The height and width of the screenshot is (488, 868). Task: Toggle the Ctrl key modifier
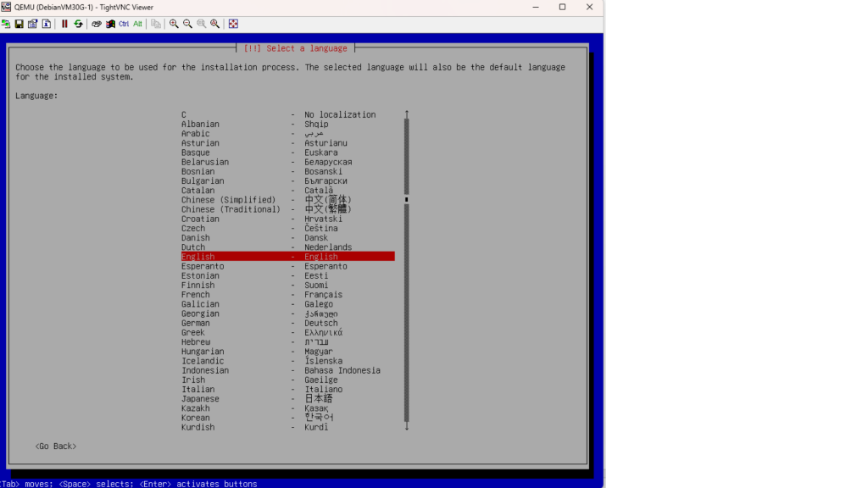(124, 24)
